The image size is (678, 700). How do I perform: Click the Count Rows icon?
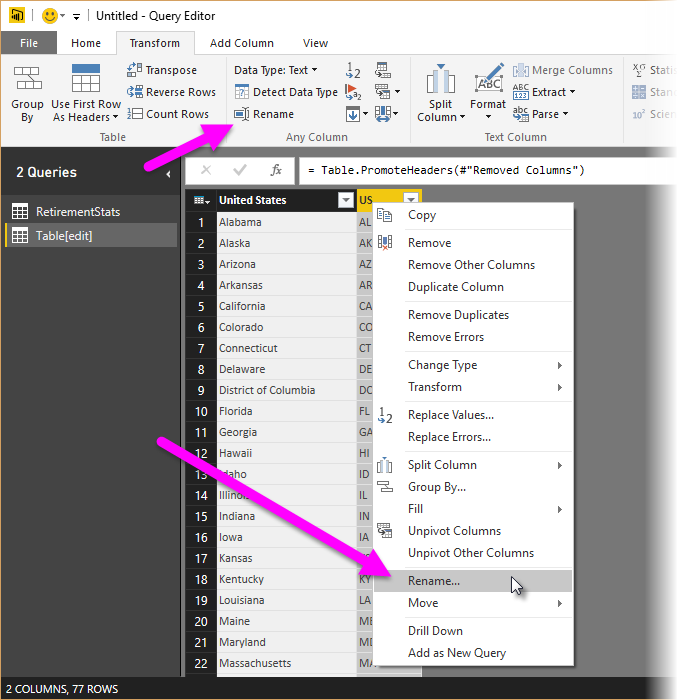point(135,114)
